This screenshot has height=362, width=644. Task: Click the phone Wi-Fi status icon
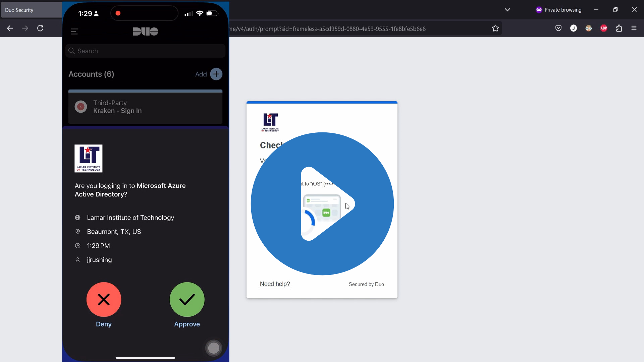(200, 13)
